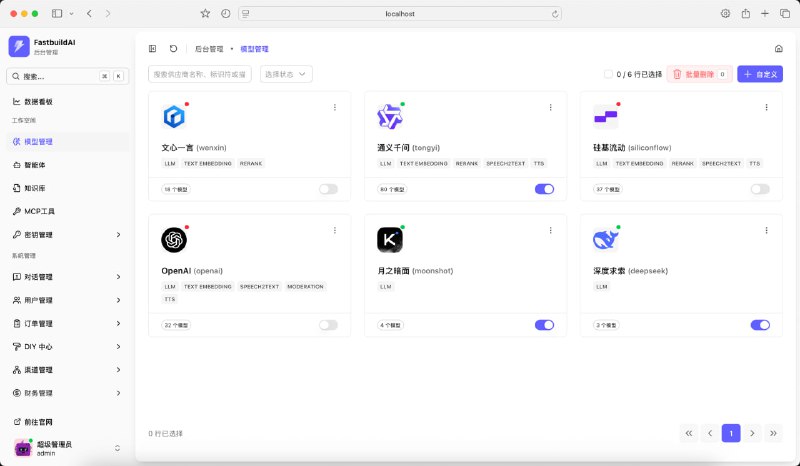
Task: Open the more menu on 硅基流动 card
Action: pyautogui.click(x=766, y=107)
